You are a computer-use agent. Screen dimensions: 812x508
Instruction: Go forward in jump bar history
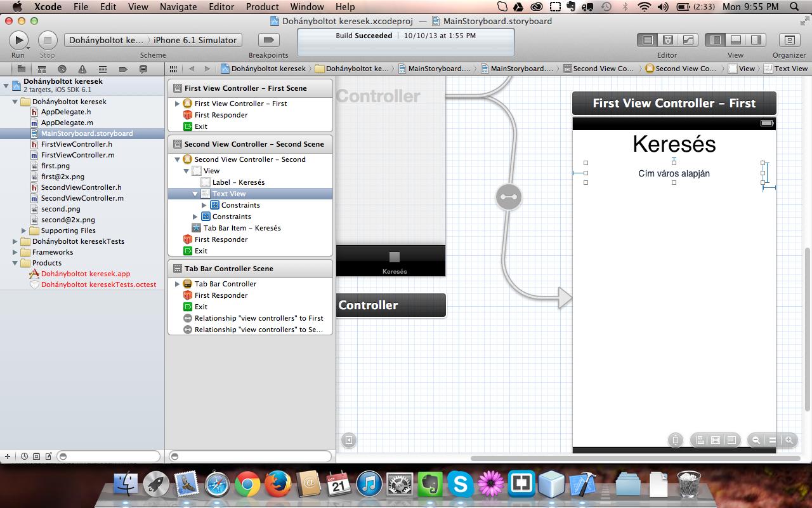[207, 69]
